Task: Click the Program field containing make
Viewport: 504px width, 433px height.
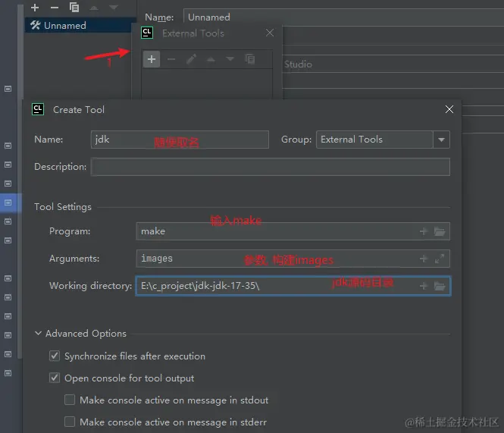Action: (x=293, y=231)
